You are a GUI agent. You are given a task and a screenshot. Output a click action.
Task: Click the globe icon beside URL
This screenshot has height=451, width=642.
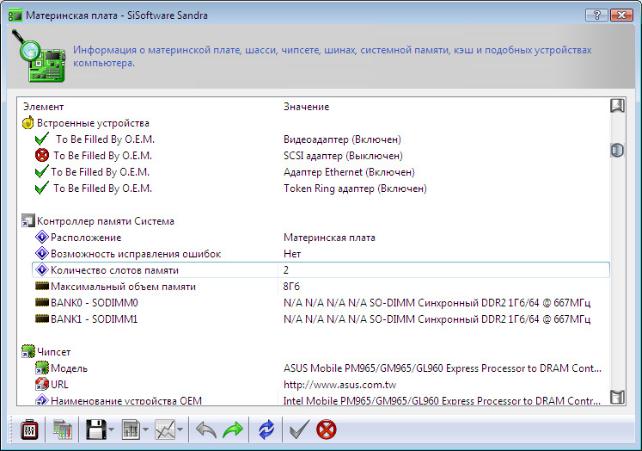42,384
